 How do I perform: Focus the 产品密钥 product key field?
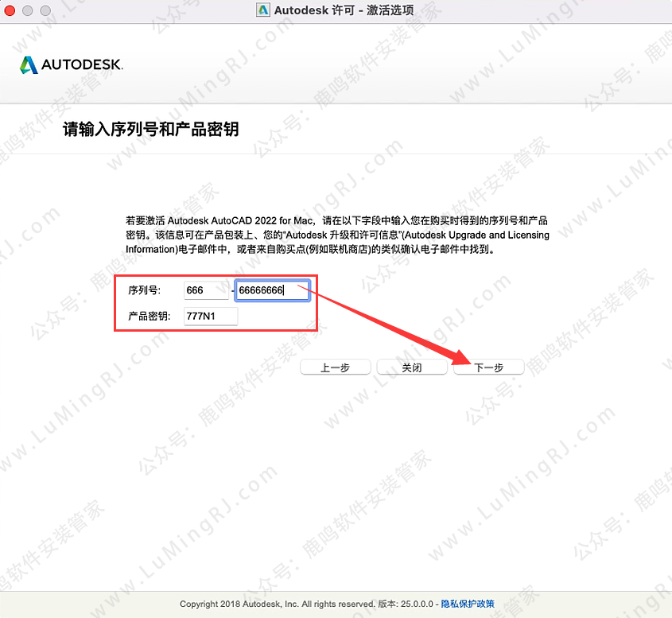pyautogui.click(x=211, y=317)
